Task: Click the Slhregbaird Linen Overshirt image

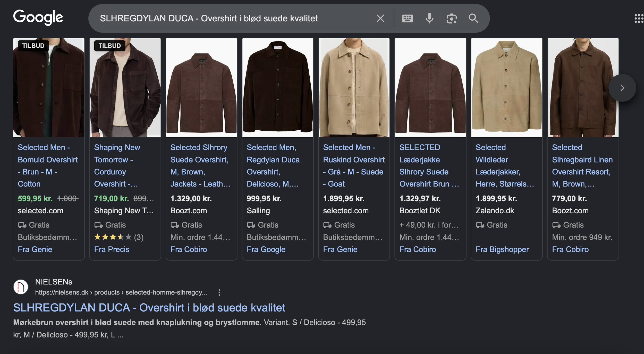Action: pyautogui.click(x=583, y=88)
